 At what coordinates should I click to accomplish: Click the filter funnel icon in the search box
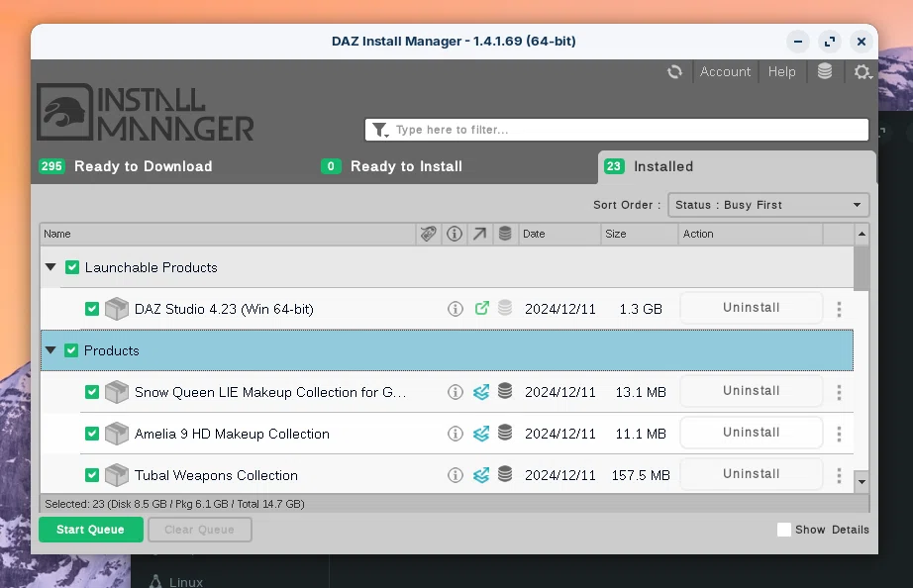click(380, 130)
